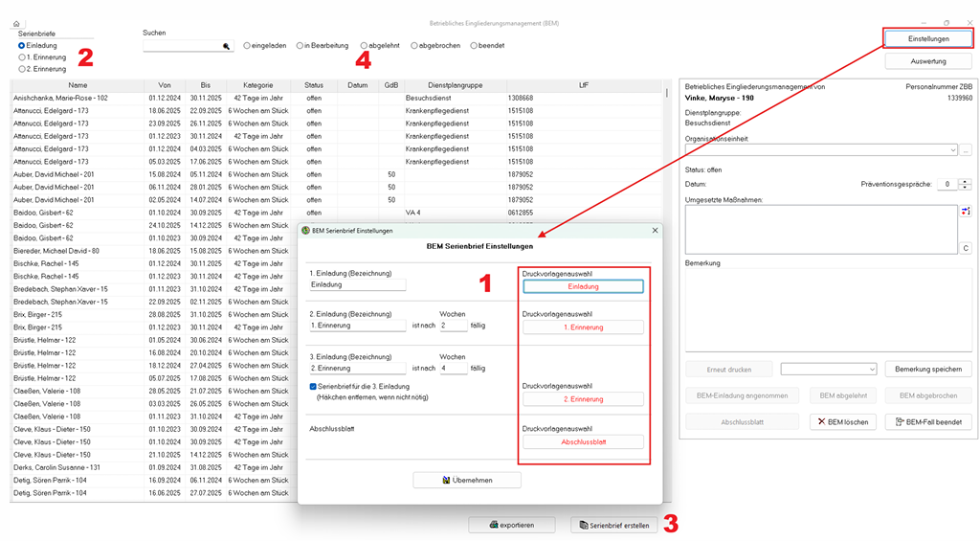Image resolution: width=980 pixels, height=541 pixels.
Task: Click into the Suchen search field
Action: pos(183,46)
